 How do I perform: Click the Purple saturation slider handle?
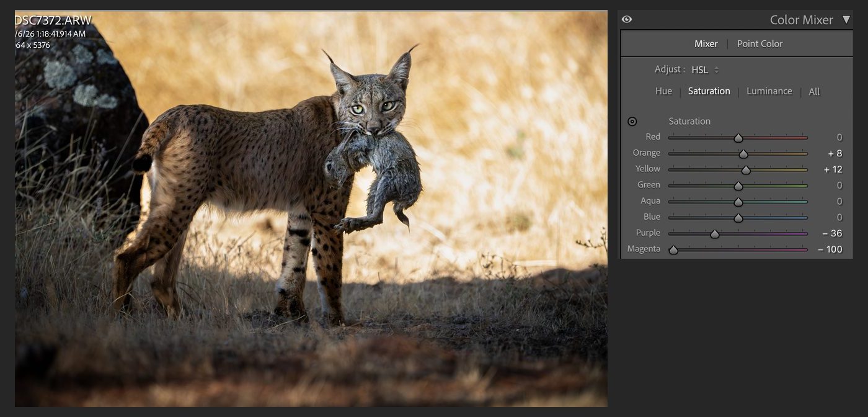pyautogui.click(x=714, y=234)
